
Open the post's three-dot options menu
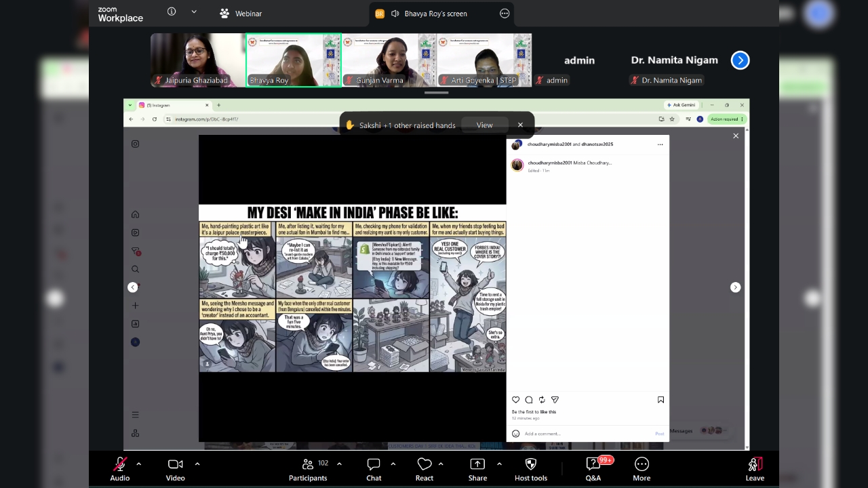(x=660, y=144)
